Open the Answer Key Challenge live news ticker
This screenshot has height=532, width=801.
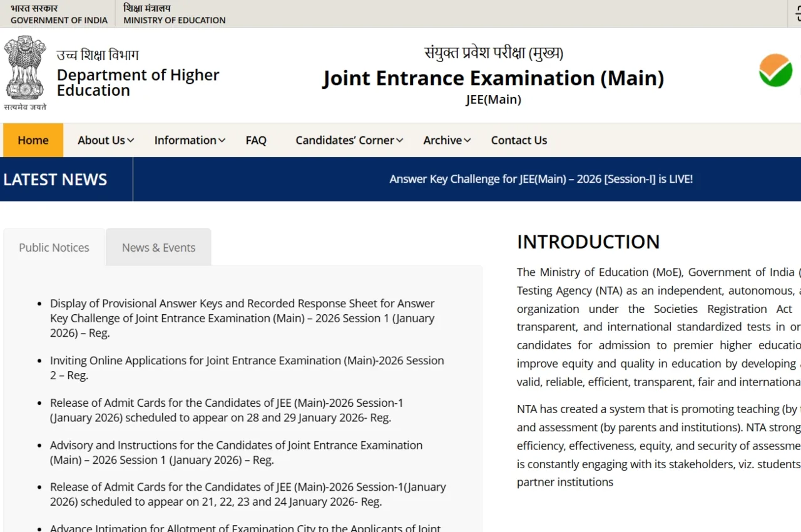click(541, 179)
